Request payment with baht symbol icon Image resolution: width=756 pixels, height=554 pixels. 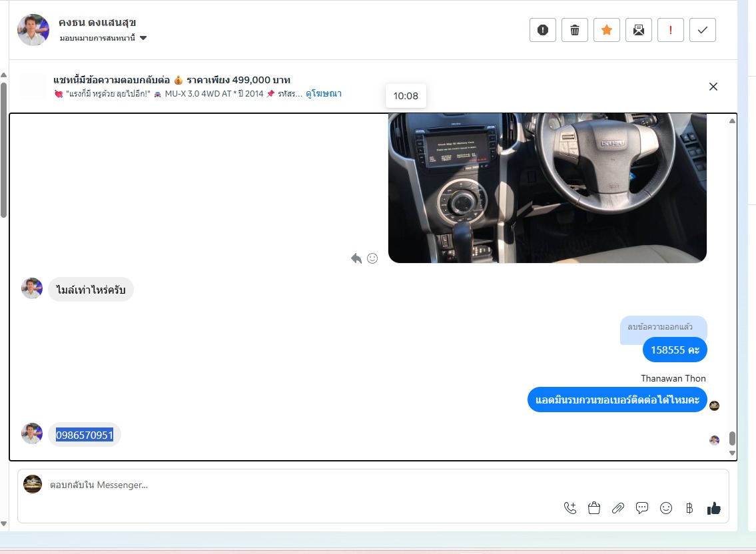tap(689, 508)
